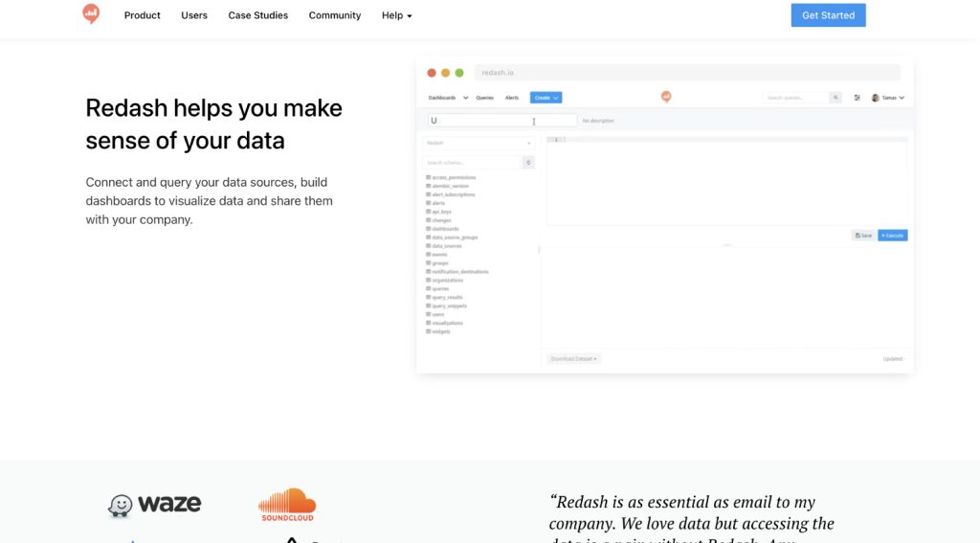Select the visualizations table
This screenshot has height=543, width=980.
tap(444, 324)
